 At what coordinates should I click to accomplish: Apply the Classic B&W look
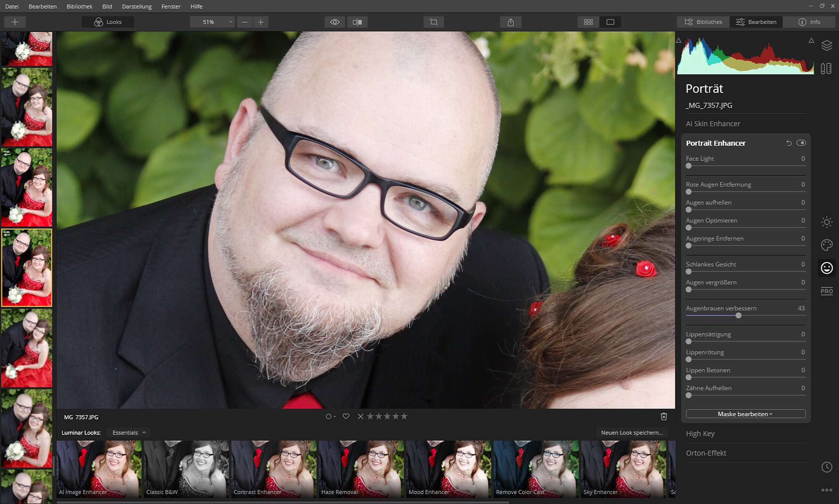coord(186,469)
